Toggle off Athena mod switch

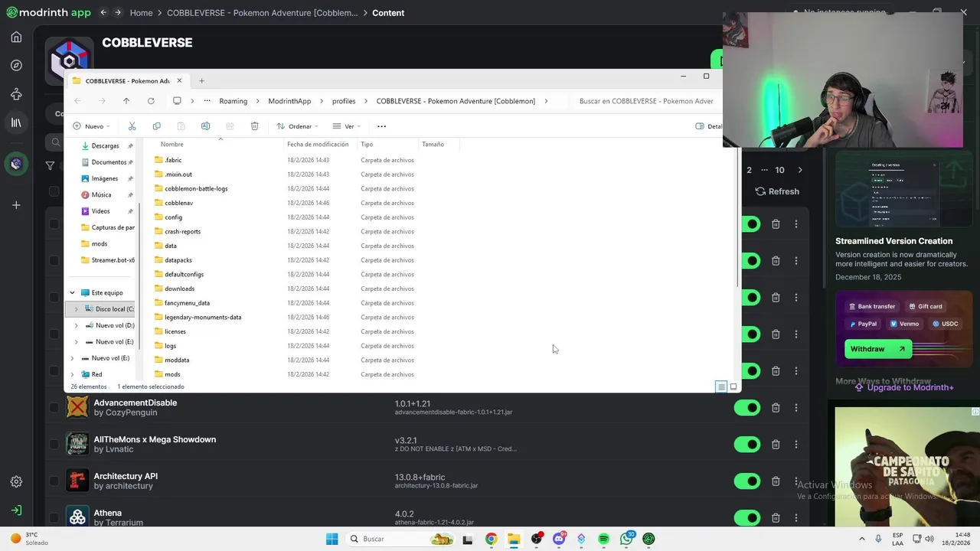(747, 517)
